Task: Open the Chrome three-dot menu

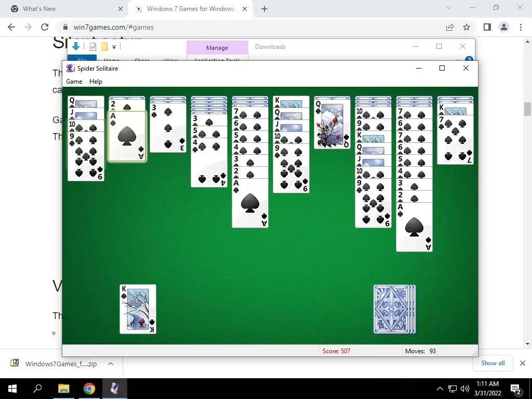Action: 521,27
